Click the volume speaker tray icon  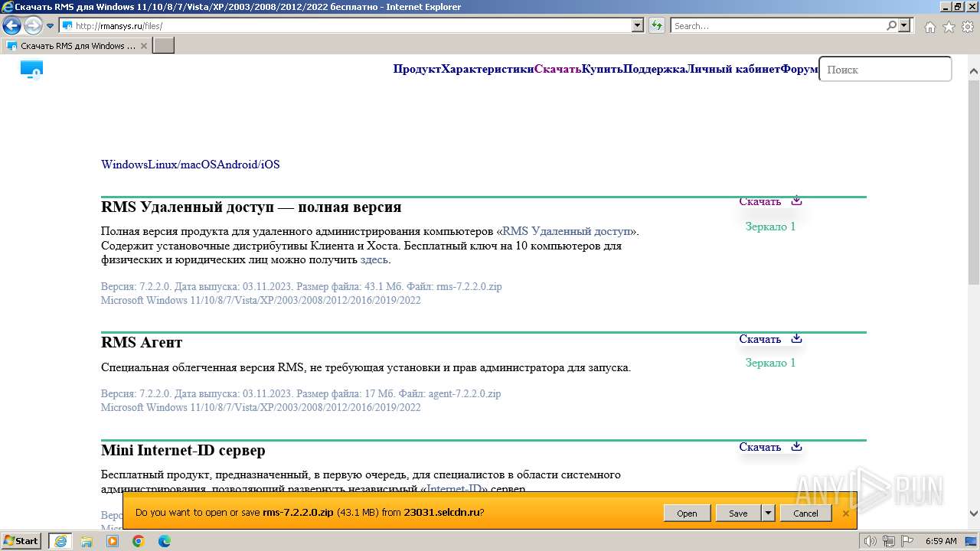coord(870,541)
